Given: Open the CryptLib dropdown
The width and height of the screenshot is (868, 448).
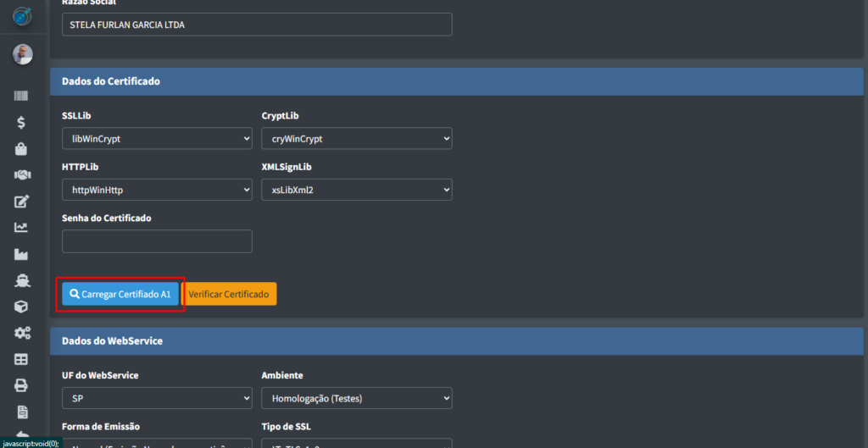Looking at the screenshot, I should 356,138.
